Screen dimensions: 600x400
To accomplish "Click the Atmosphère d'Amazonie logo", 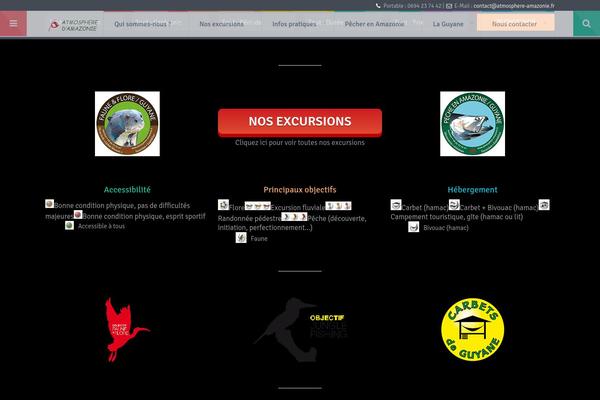I will coord(74,25).
